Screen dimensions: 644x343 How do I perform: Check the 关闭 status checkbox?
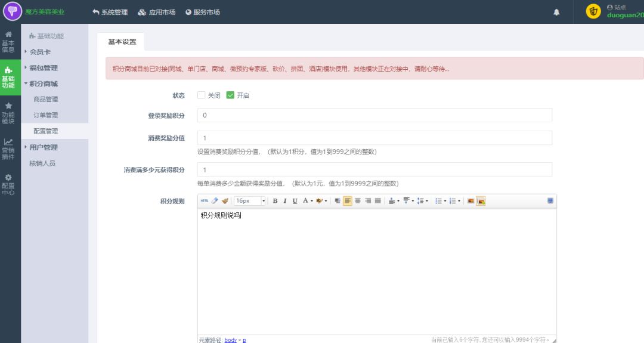pos(202,95)
